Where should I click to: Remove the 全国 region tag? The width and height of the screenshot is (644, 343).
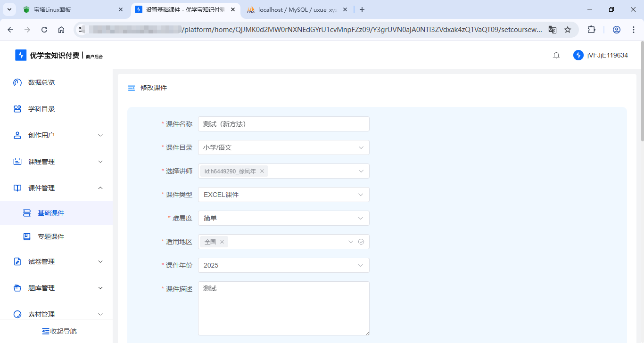click(222, 242)
